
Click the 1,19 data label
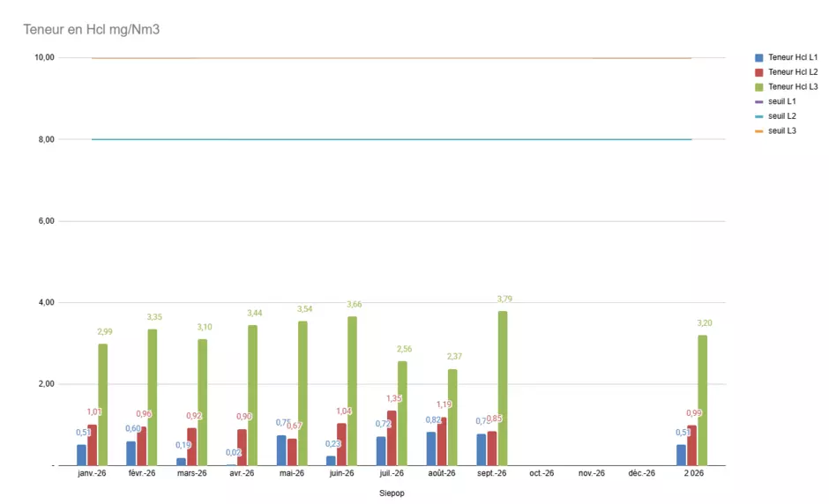coord(444,404)
